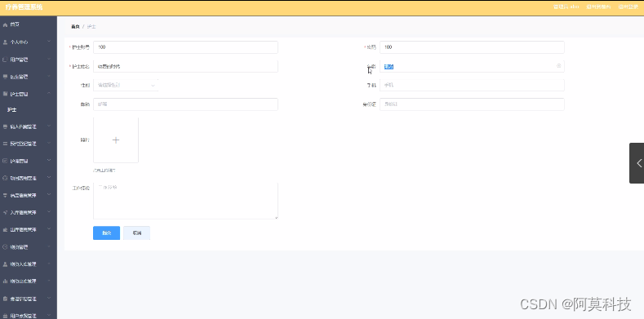Open the 性别 dropdown

[126, 86]
